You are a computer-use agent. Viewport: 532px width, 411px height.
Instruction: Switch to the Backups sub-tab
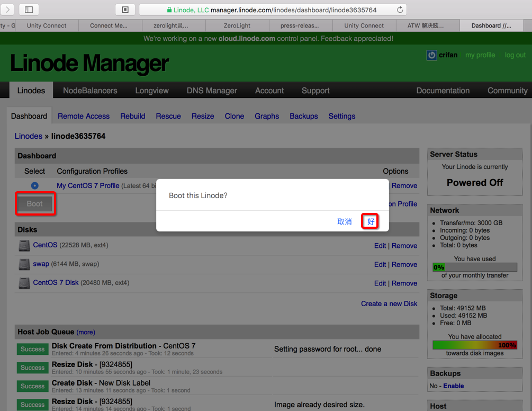[x=304, y=116]
